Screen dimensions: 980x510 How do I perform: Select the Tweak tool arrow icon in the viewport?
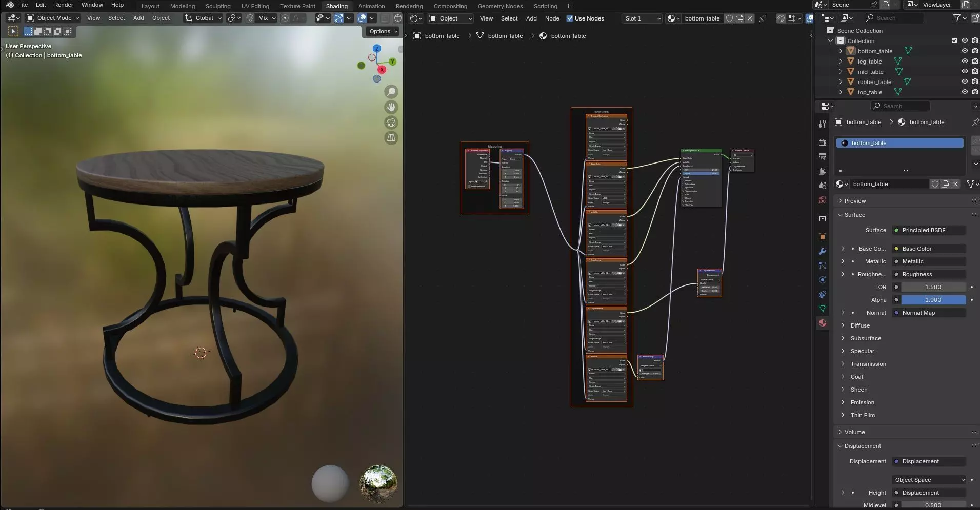click(14, 31)
